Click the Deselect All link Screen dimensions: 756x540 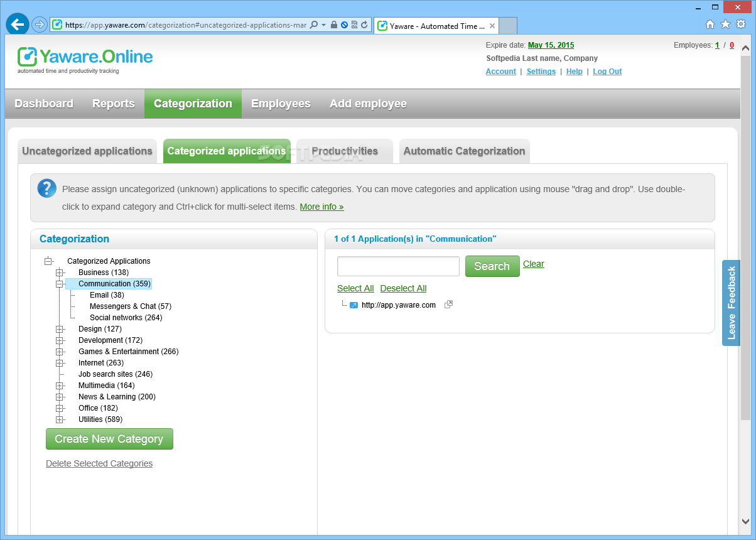pos(403,288)
